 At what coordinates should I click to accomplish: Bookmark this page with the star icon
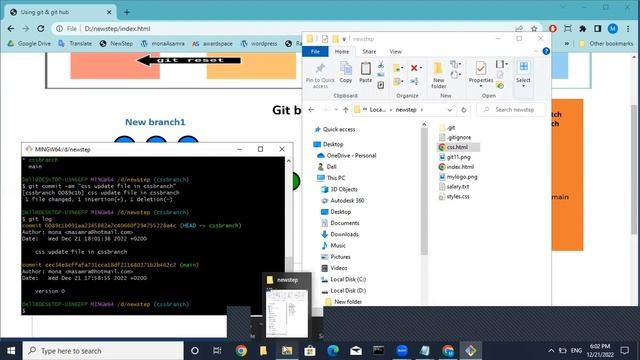pos(534,29)
